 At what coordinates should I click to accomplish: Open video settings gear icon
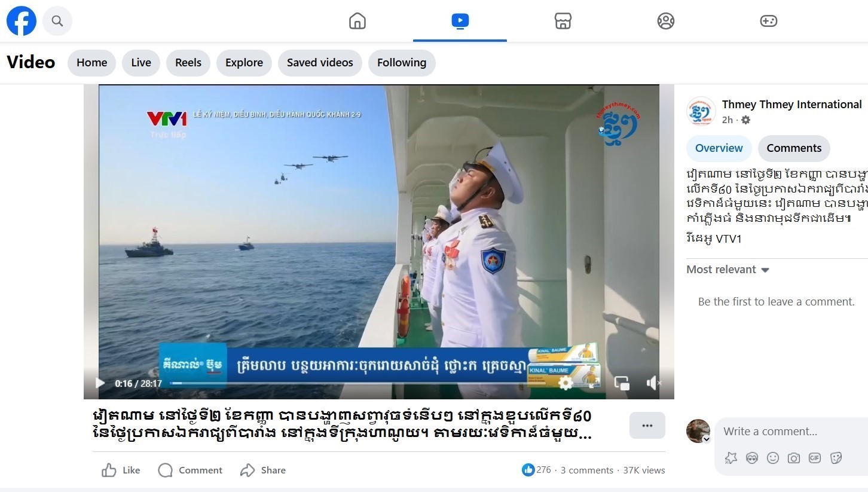pyautogui.click(x=566, y=383)
